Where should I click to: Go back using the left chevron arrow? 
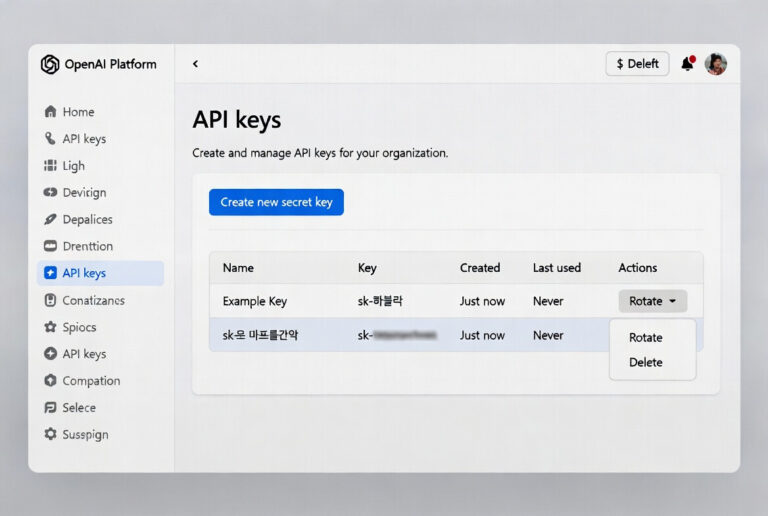pos(195,64)
